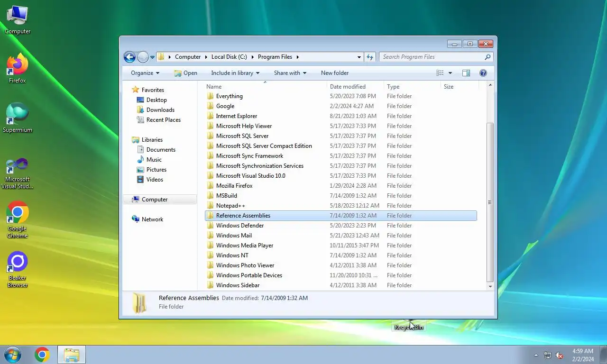
Task: Select the Internet Explorer folder icon
Action: point(211,116)
